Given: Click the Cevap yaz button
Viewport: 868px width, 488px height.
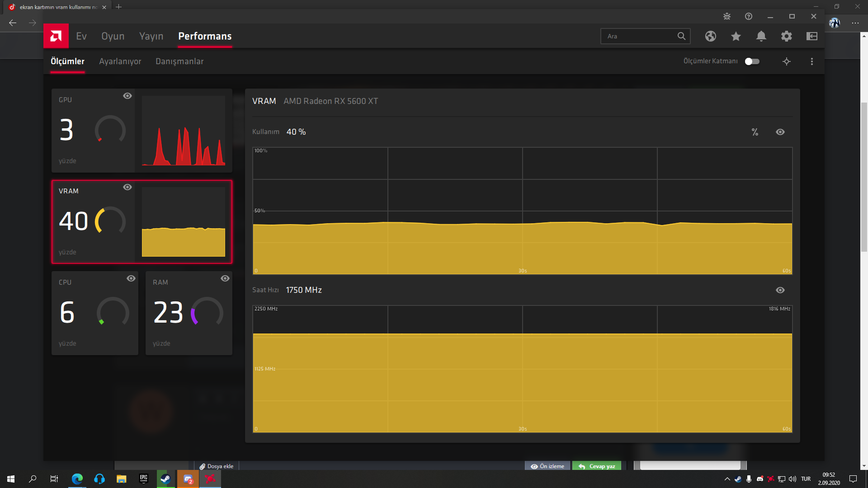Looking at the screenshot, I should point(597,466).
